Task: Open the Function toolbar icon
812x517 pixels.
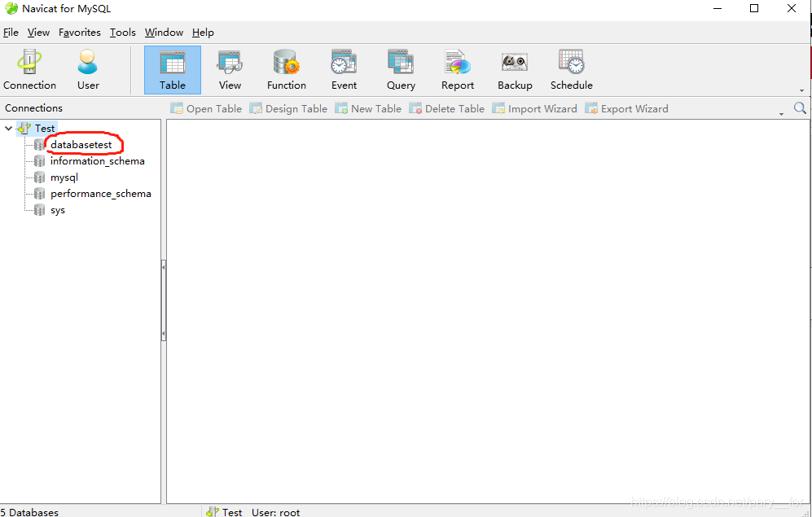Action: pyautogui.click(x=287, y=69)
